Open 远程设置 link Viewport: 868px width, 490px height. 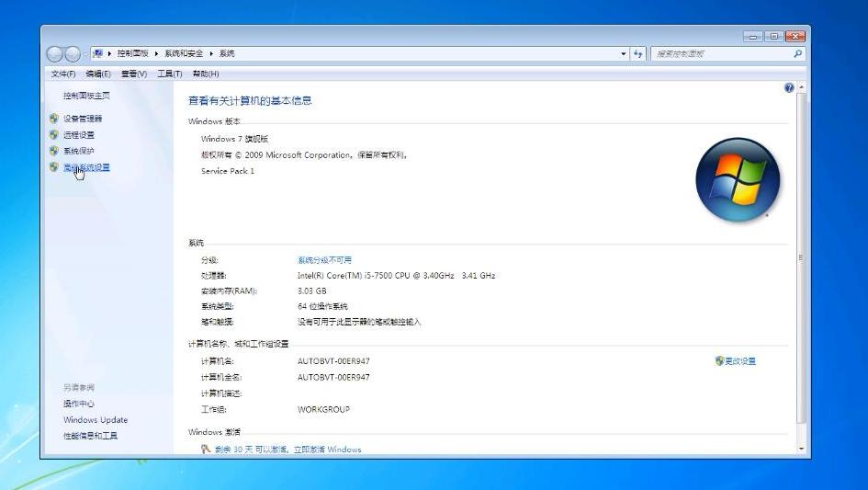[x=79, y=135]
